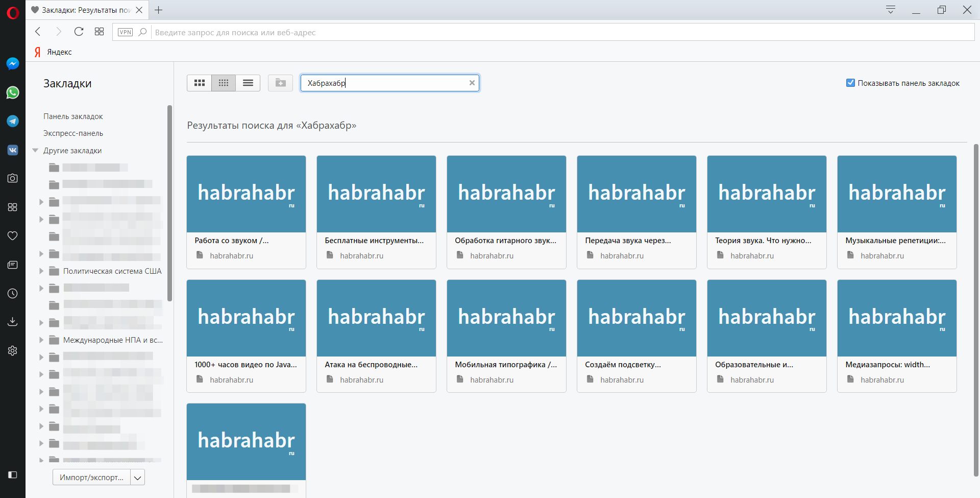
Task: Switch to large thumbnails view
Action: pyautogui.click(x=200, y=83)
